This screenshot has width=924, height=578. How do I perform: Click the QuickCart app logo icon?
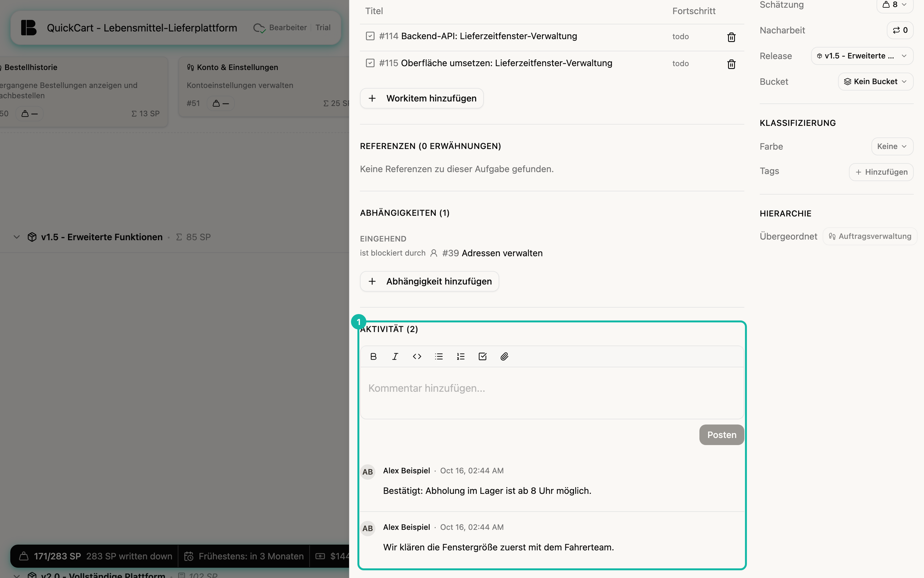point(29,28)
